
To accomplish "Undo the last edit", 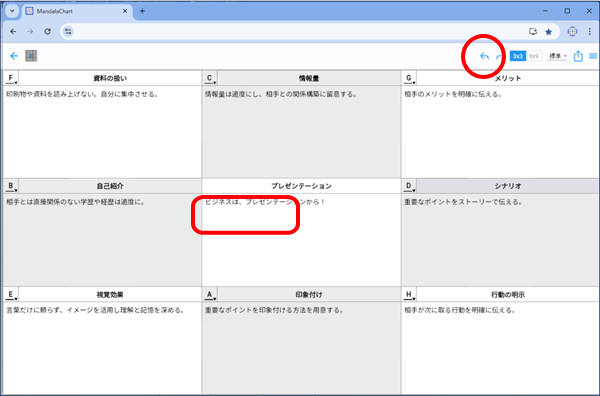I will coord(484,56).
